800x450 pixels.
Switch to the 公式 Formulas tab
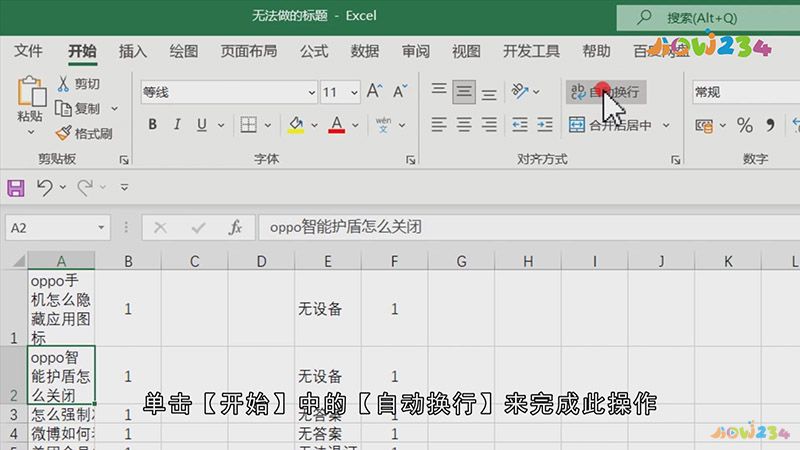click(314, 51)
